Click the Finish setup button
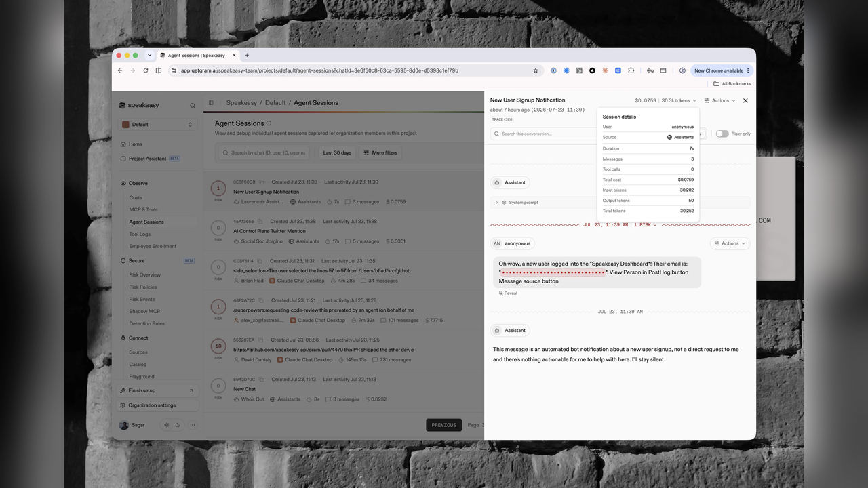 coord(157,390)
